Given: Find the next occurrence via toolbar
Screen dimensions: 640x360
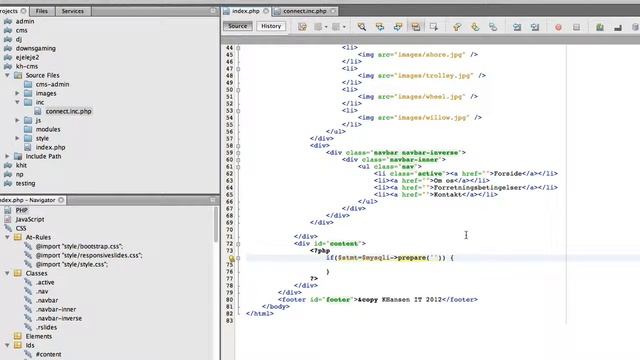Looking at the screenshot, I should tap(398, 27).
